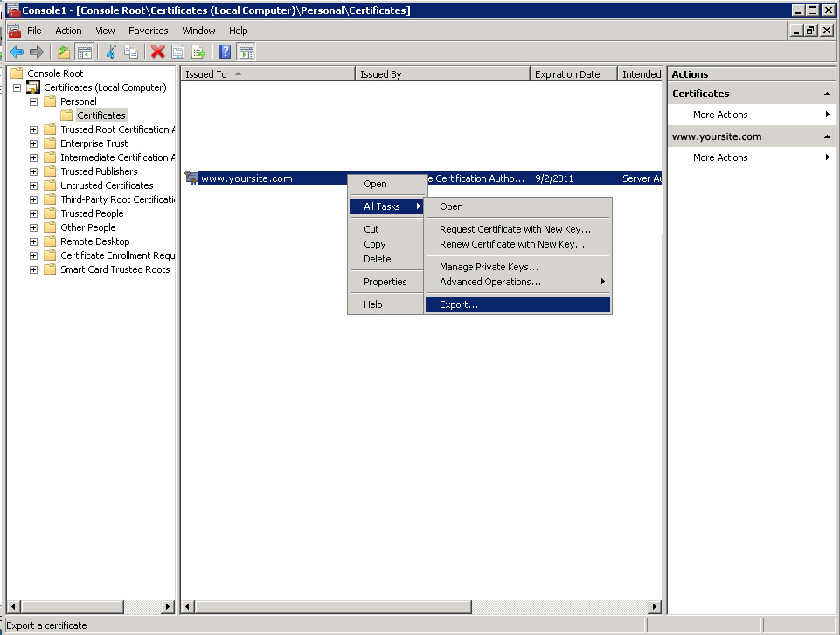The width and height of the screenshot is (840, 635).
Task: Expand the Trusted Root Certification Authorities node
Action: tap(34, 129)
